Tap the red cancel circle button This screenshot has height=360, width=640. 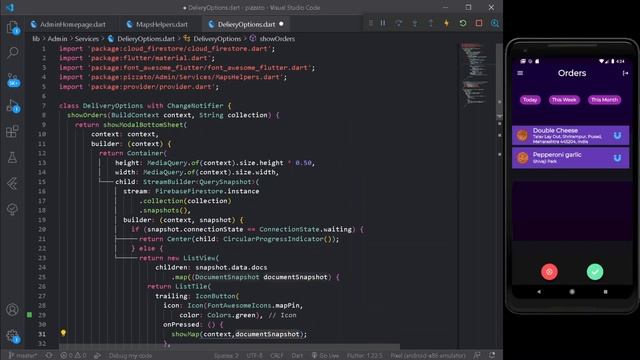click(549, 272)
